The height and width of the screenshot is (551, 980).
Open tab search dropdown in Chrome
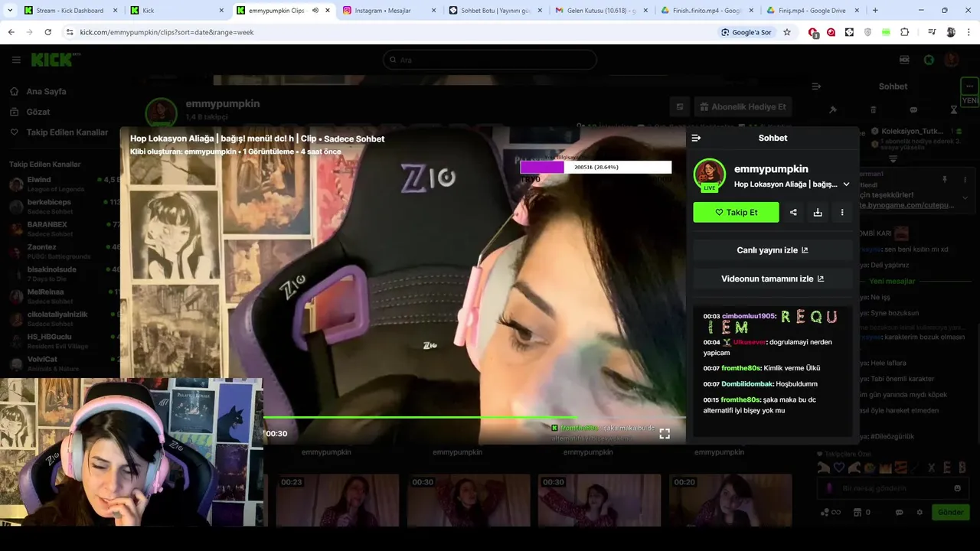coord(10,11)
